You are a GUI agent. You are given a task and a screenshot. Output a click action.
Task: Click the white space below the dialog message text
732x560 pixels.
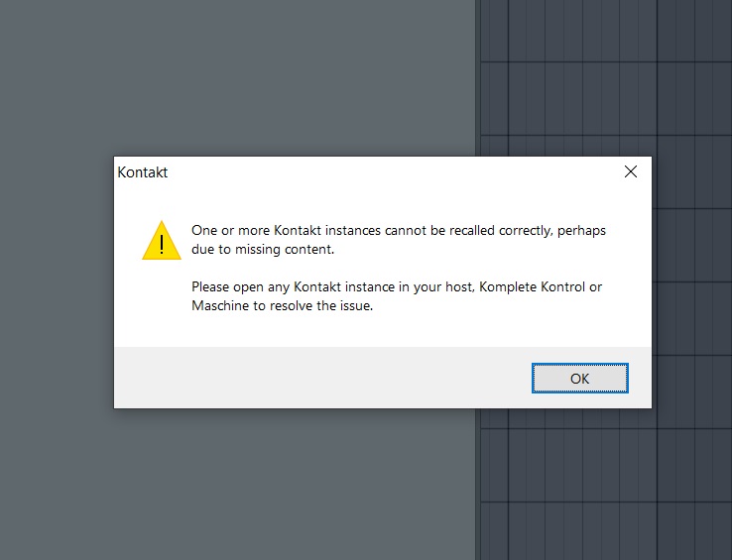coord(397,330)
